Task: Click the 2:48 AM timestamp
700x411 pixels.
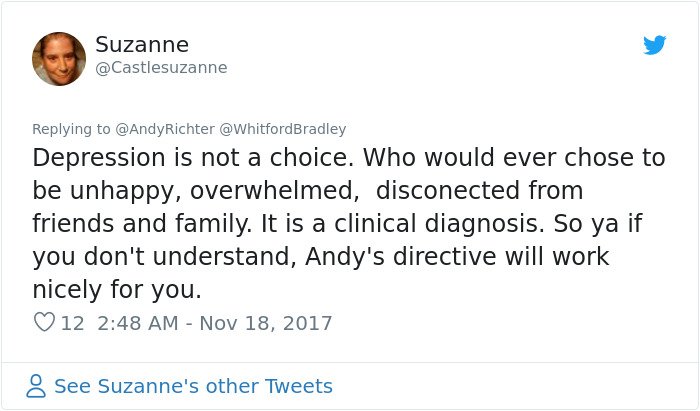Action: [x=138, y=323]
